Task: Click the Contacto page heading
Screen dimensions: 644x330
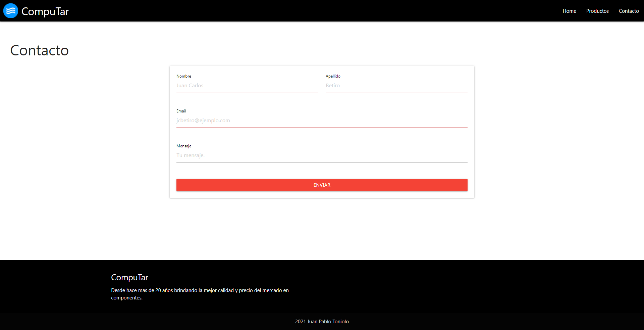Action: click(x=40, y=50)
